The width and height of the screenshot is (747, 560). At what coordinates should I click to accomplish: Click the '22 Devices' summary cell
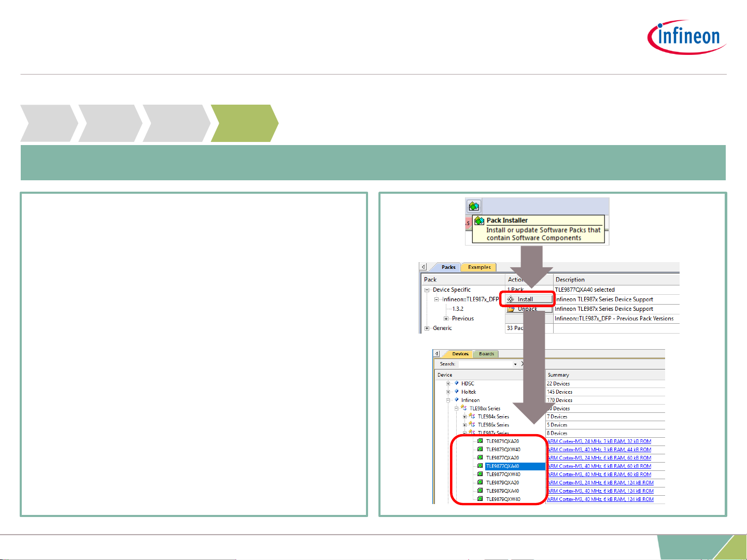558,384
